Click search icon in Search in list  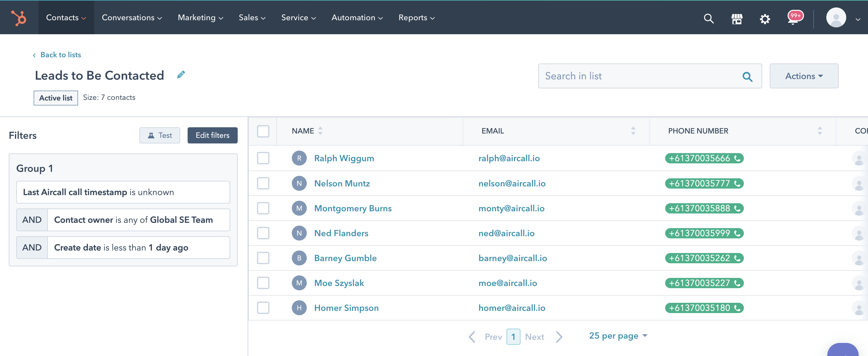pos(747,77)
